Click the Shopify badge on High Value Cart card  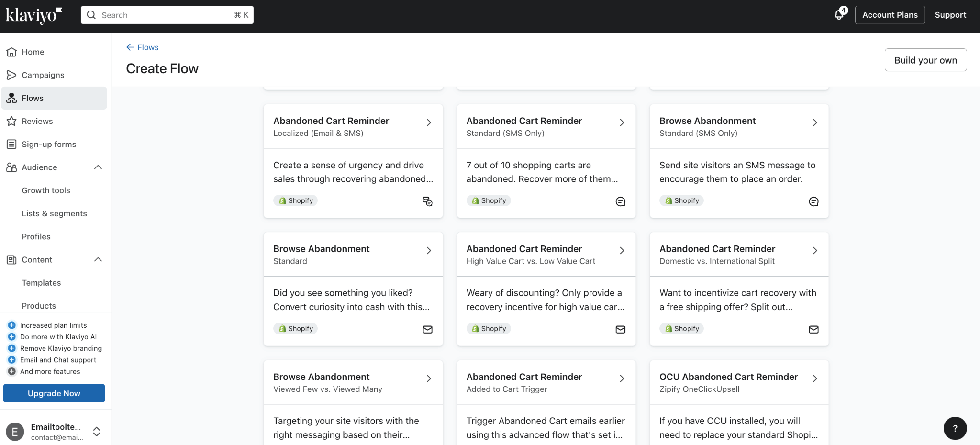[489, 329]
